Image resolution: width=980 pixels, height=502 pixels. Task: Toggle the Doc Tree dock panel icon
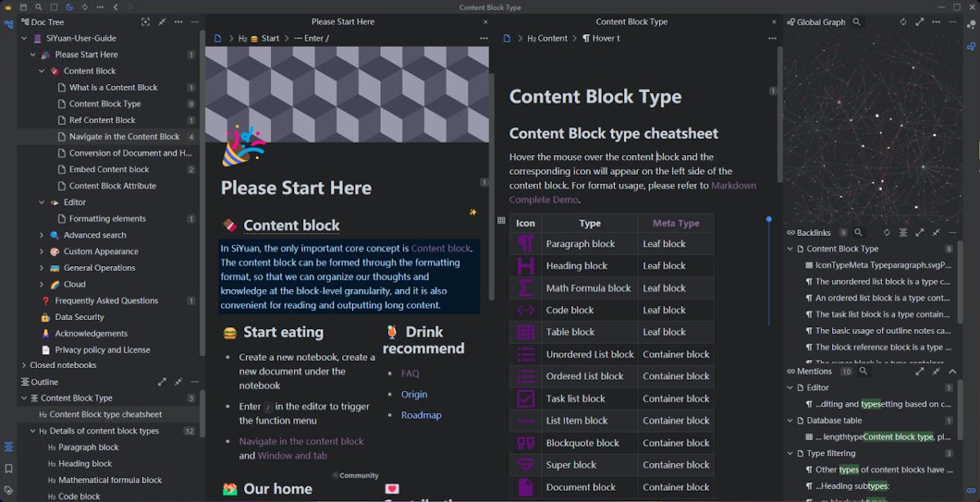point(8,24)
